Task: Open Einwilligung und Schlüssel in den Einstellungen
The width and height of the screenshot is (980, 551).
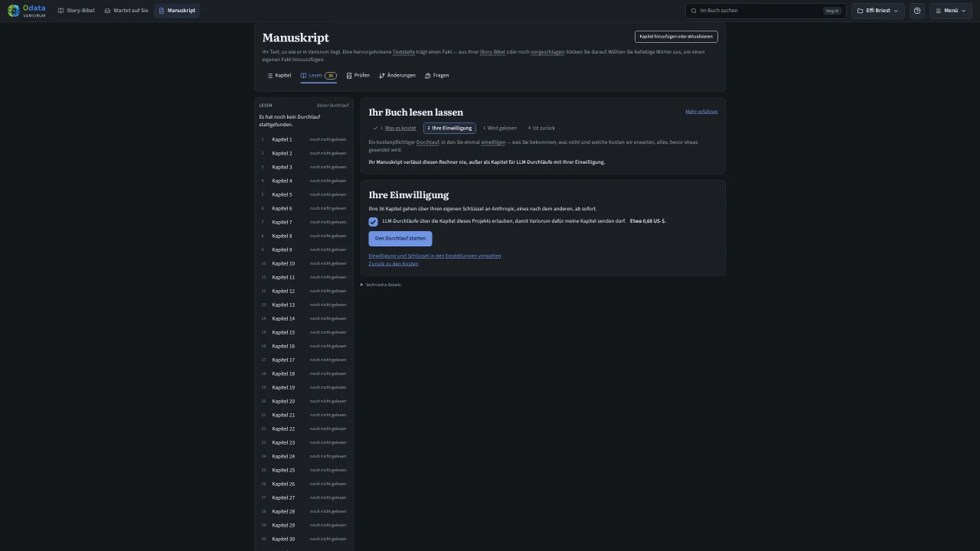Action: coord(435,256)
